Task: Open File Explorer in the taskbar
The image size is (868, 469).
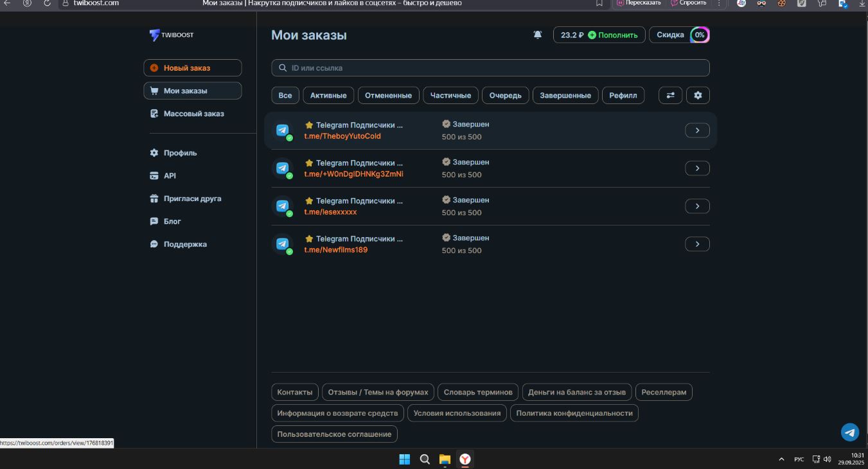Action: pos(445,459)
